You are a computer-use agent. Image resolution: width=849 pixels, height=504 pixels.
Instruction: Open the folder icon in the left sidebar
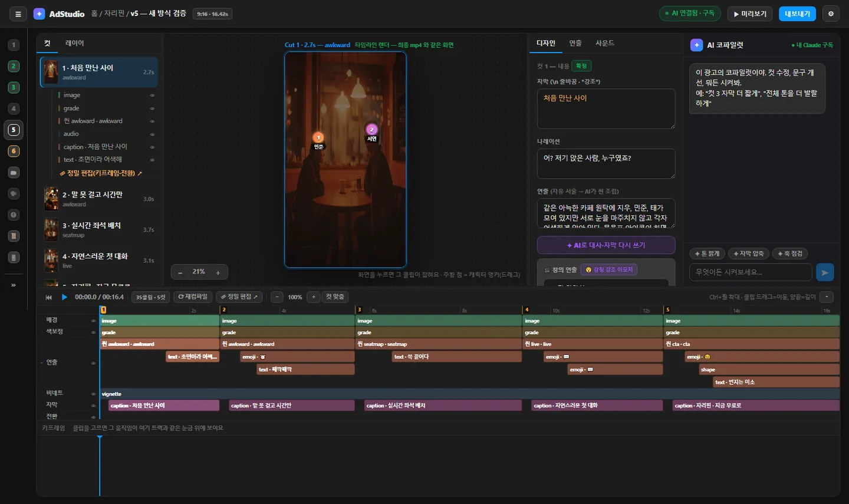tap(14, 173)
